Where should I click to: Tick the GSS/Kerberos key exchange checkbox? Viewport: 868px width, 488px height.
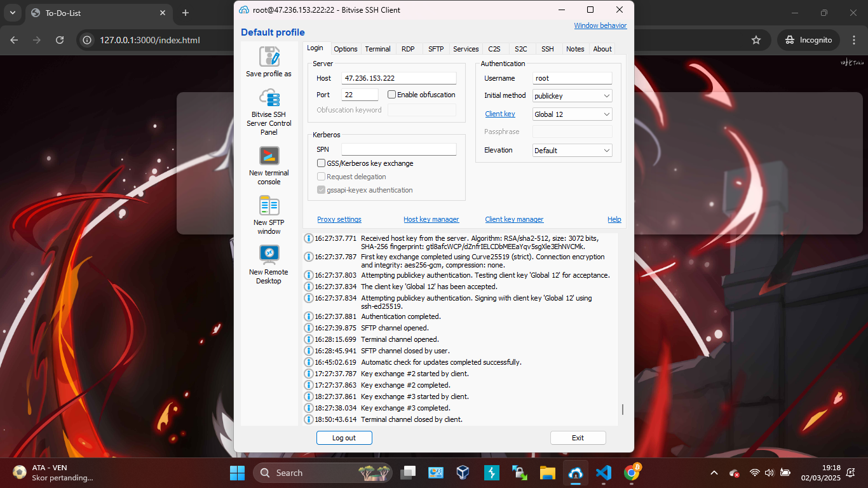pos(322,163)
